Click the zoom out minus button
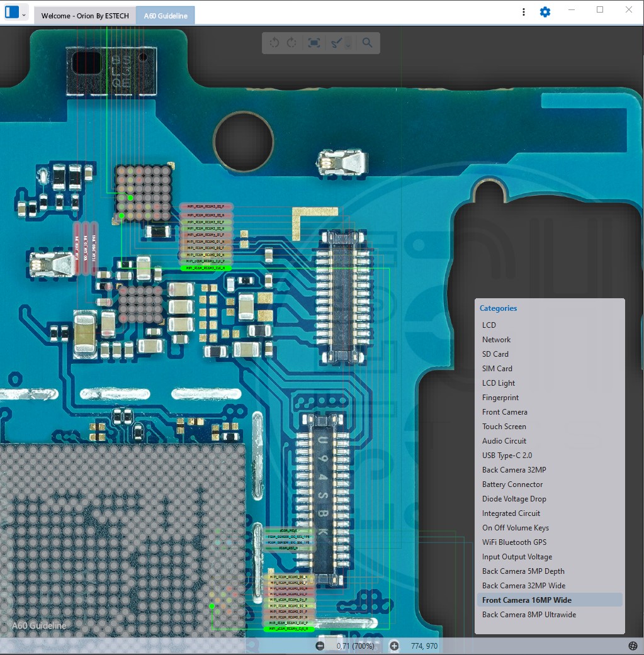 click(x=320, y=646)
